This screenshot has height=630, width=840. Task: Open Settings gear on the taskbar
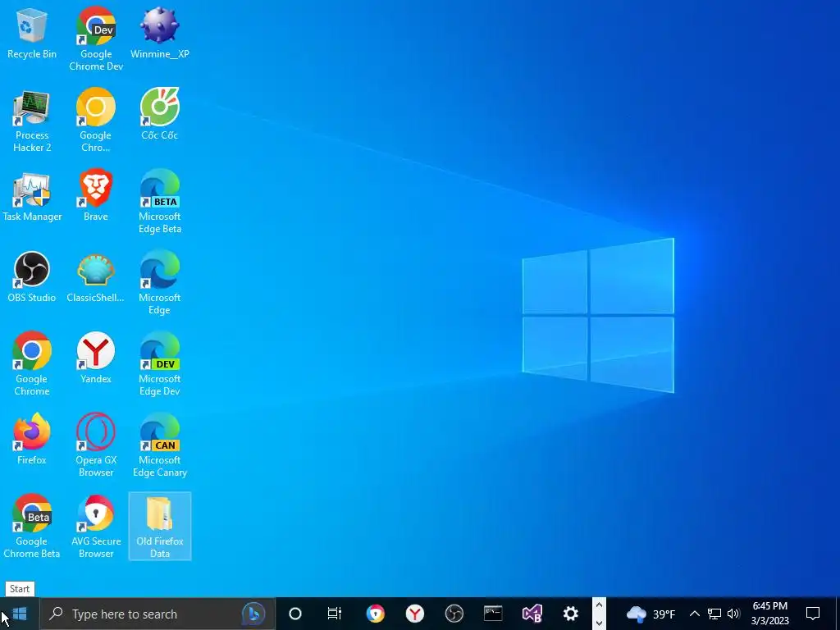coord(571,614)
